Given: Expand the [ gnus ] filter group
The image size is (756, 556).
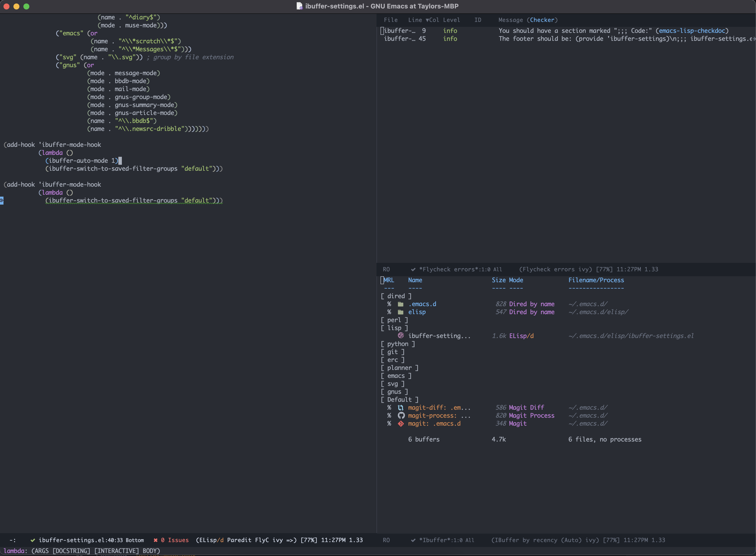Looking at the screenshot, I should coord(394,391).
